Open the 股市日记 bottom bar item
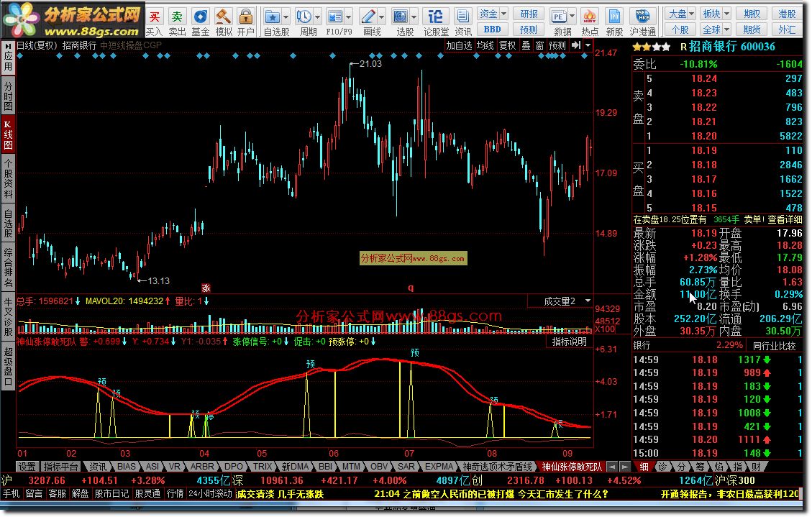Image resolution: width=812 pixels, height=517 pixels. pyautogui.click(x=113, y=494)
